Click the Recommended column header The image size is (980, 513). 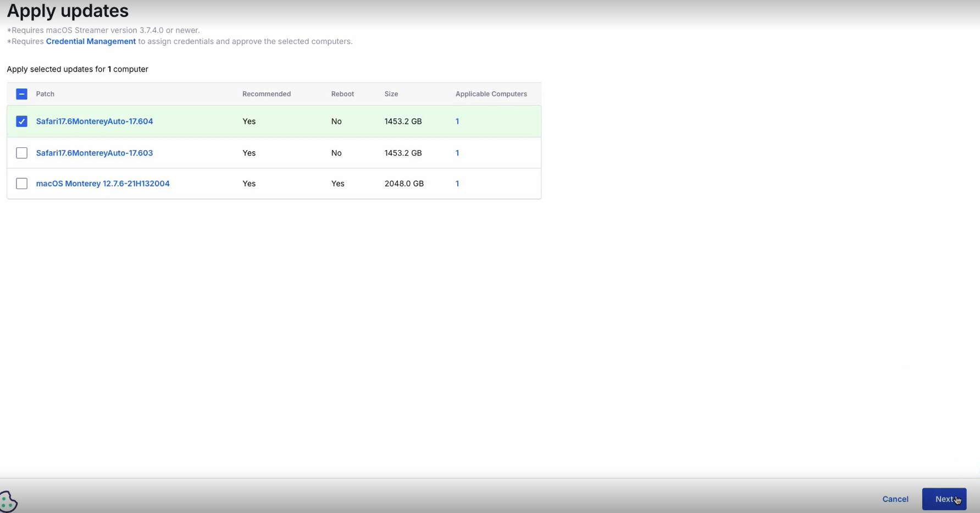267,94
